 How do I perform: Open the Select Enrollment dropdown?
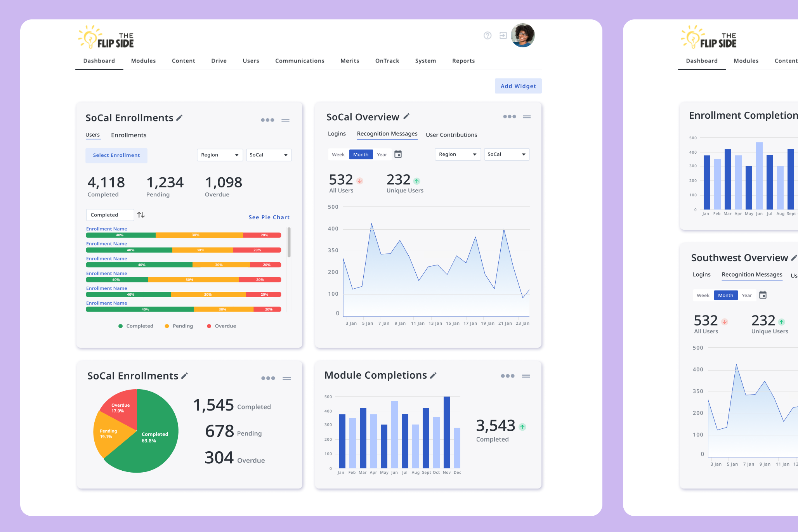pos(116,156)
